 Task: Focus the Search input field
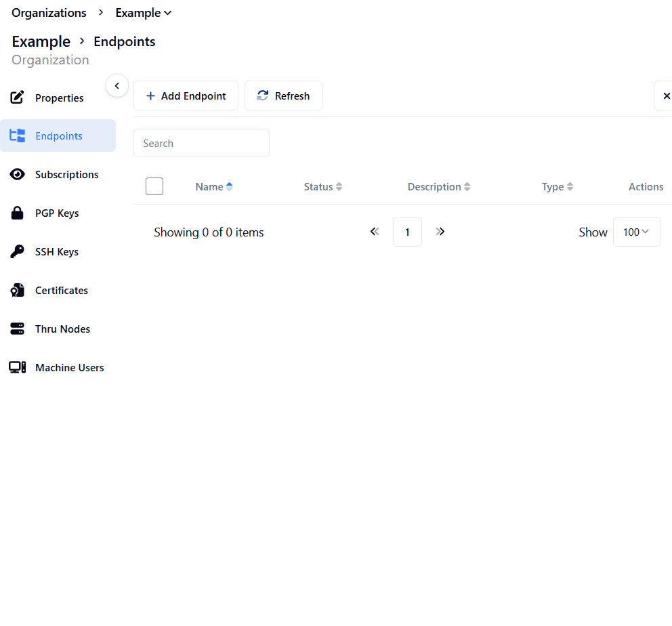[x=201, y=144]
